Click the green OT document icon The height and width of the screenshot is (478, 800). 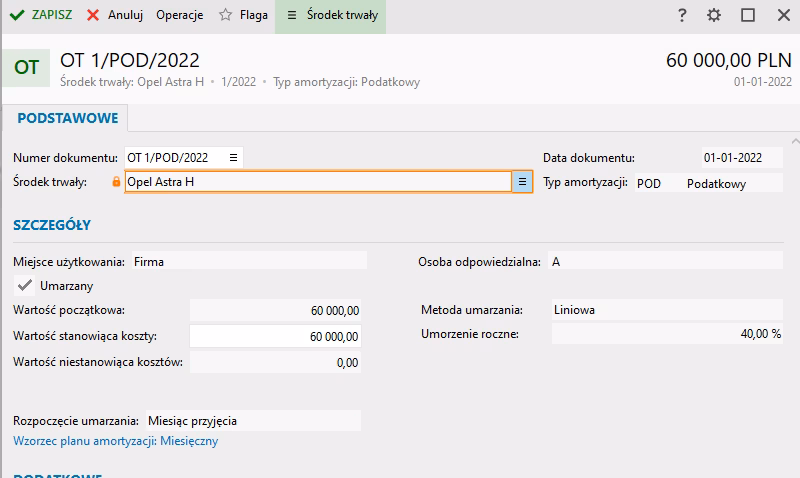pos(26,67)
